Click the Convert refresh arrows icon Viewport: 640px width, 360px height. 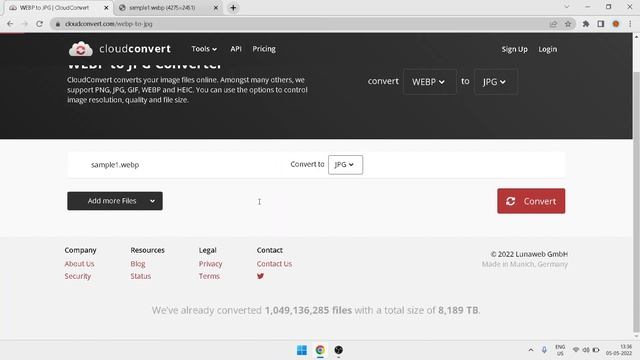click(511, 201)
